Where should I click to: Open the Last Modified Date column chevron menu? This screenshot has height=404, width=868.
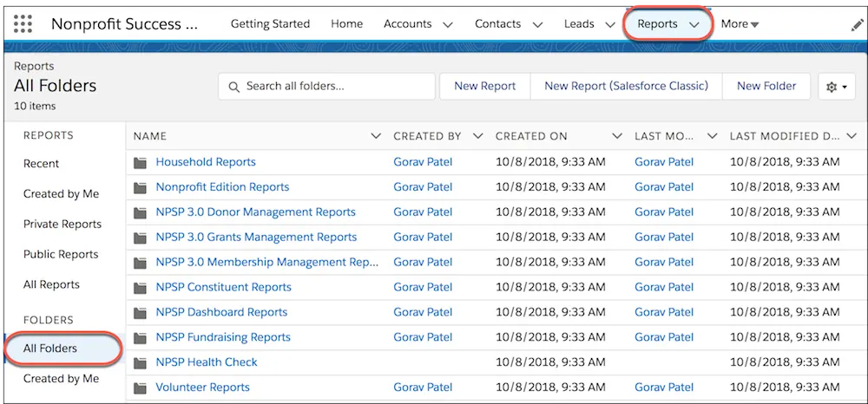(852, 136)
